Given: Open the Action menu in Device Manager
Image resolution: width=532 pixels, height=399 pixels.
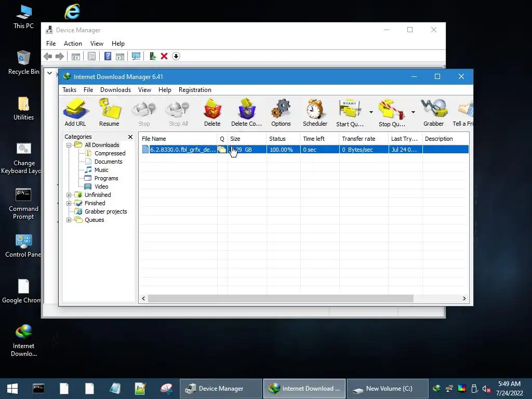Looking at the screenshot, I should pyautogui.click(x=73, y=44).
